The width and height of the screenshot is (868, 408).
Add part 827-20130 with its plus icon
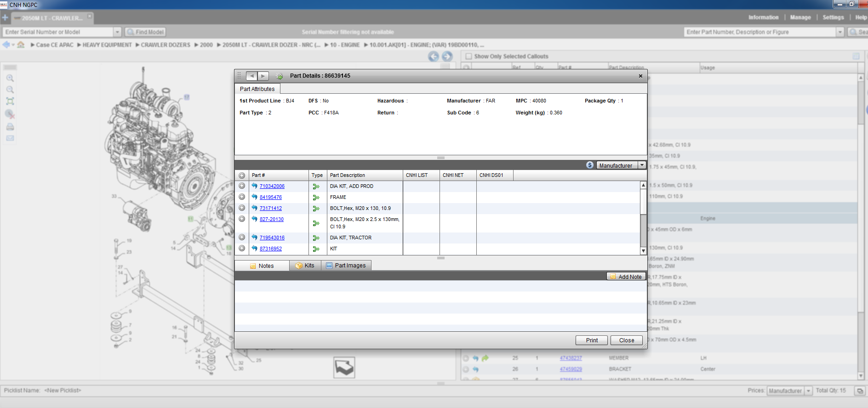(242, 219)
